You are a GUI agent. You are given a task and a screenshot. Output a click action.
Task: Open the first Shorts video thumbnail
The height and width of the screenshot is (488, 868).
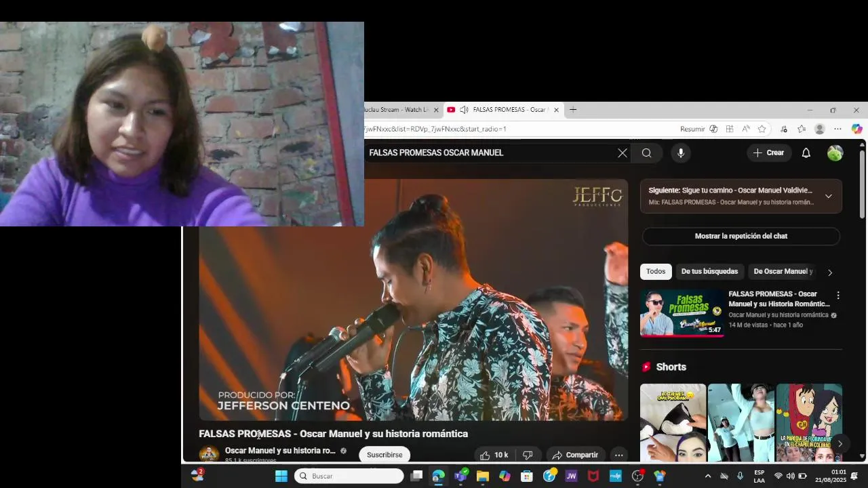[673, 423]
